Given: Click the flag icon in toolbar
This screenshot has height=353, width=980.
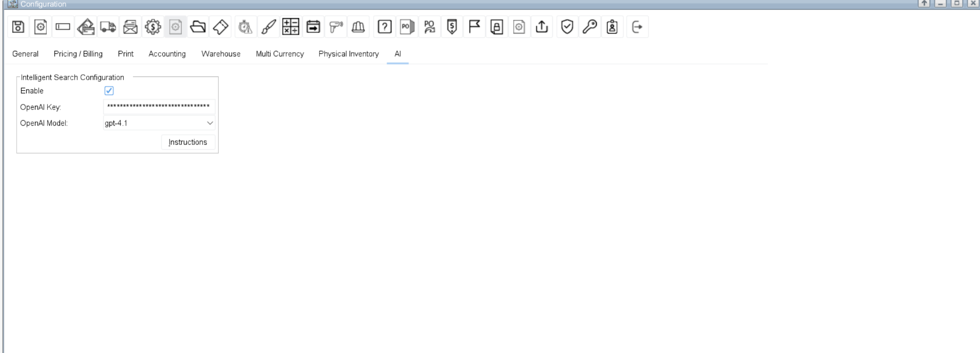Looking at the screenshot, I should click(474, 27).
